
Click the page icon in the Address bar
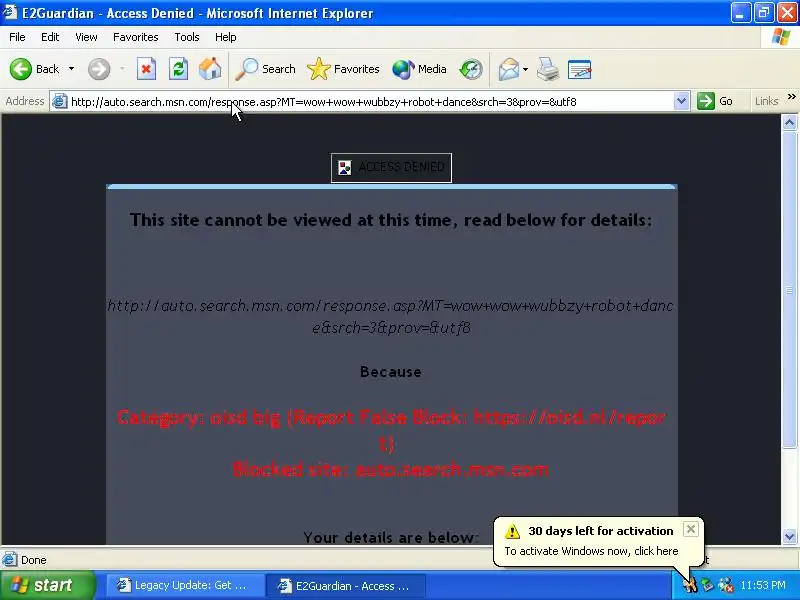click(x=60, y=102)
